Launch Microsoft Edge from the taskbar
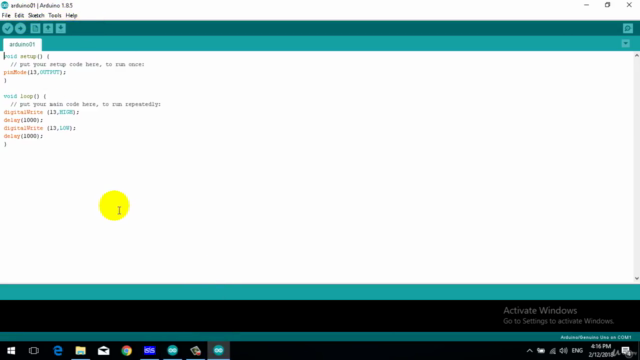The image size is (640, 360). (58, 351)
